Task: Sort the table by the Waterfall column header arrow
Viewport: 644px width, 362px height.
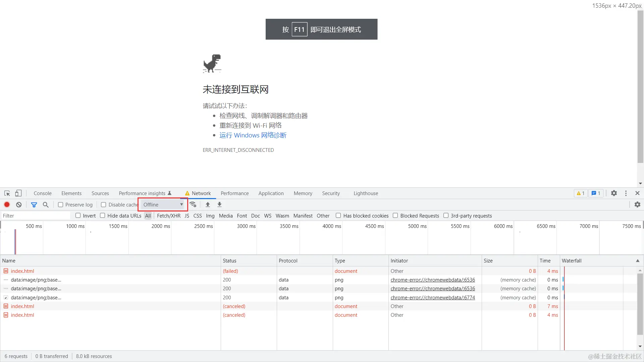Action: click(637, 261)
